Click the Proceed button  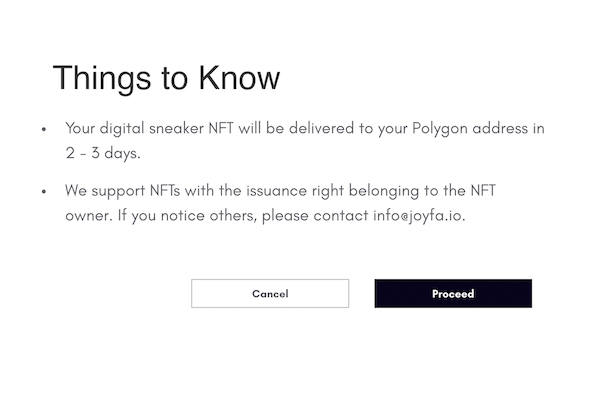click(453, 293)
